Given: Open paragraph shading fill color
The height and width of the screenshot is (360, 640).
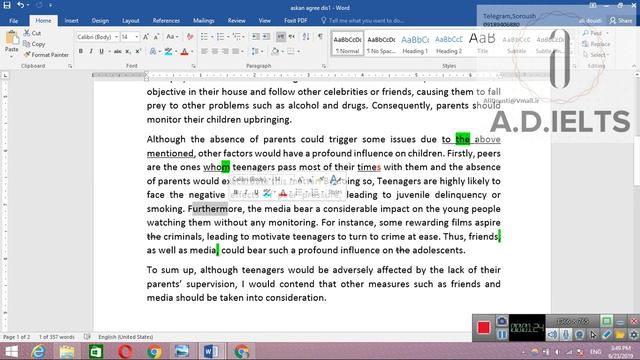Looking at the screenshot, I should (x=275, y=51).
